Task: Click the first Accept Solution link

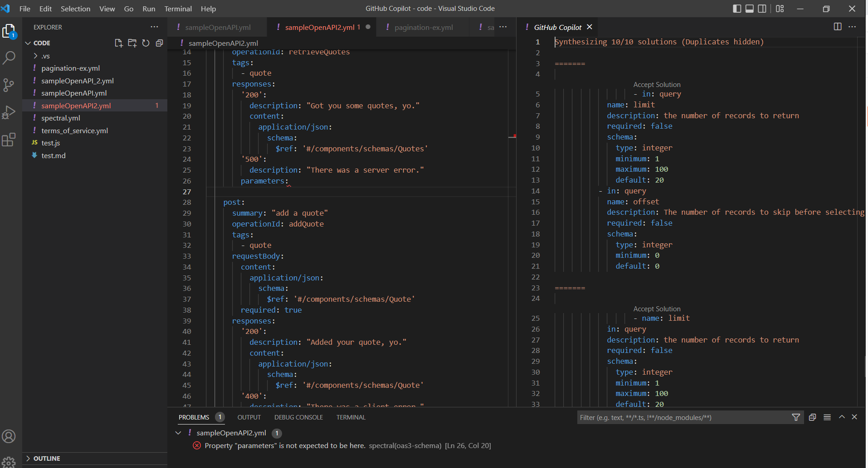Action: [x=657, y=85]
